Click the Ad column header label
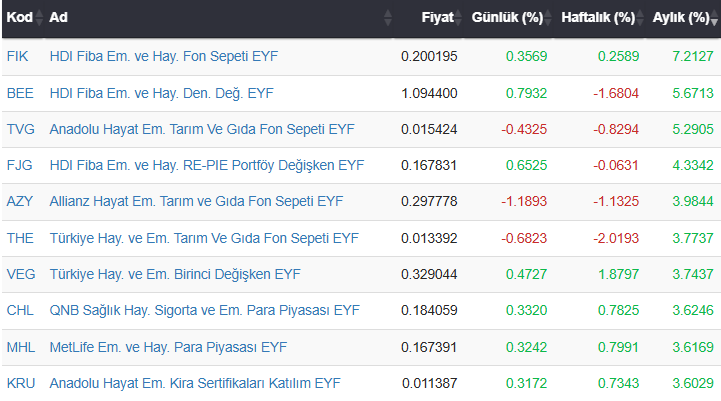This screenshot has height=401, width=721. point(58,17)
